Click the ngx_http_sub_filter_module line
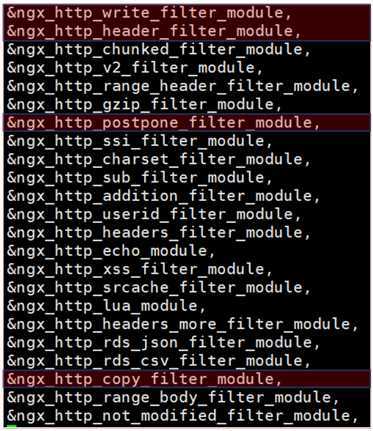The image size is (373, 431). coord(140,178)
